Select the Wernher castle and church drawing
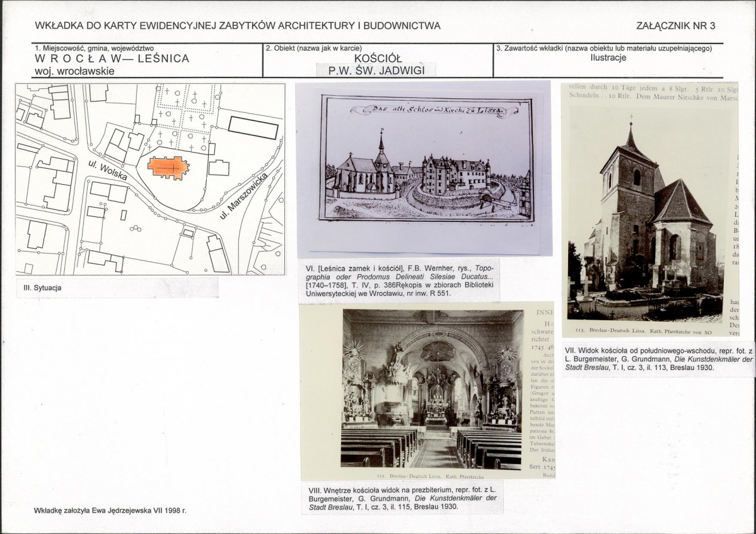Image resolution: width=756 pixels, height=534 pixels. click(427, 159)
